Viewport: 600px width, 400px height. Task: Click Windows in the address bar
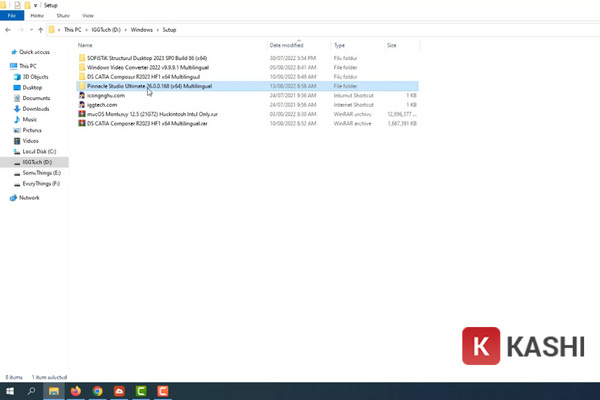[142, 30]
